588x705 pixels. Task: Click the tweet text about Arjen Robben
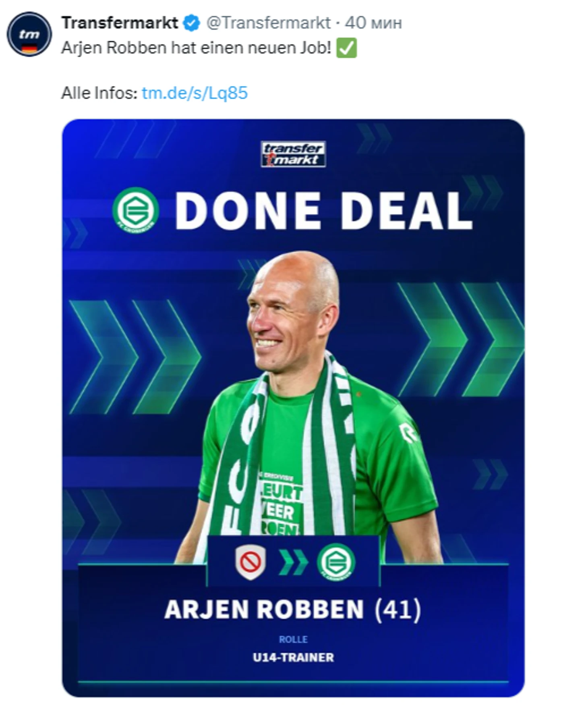click(x=197, y=48)
